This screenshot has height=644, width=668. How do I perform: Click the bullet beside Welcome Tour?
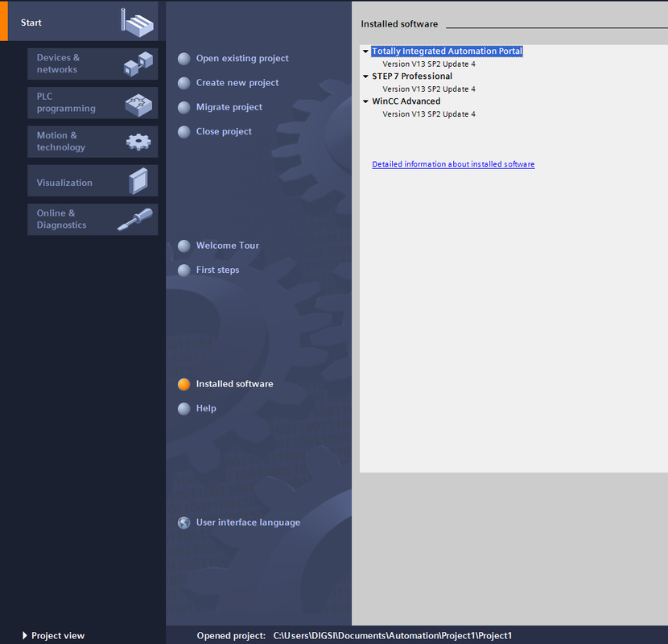(x=184, y=246)
